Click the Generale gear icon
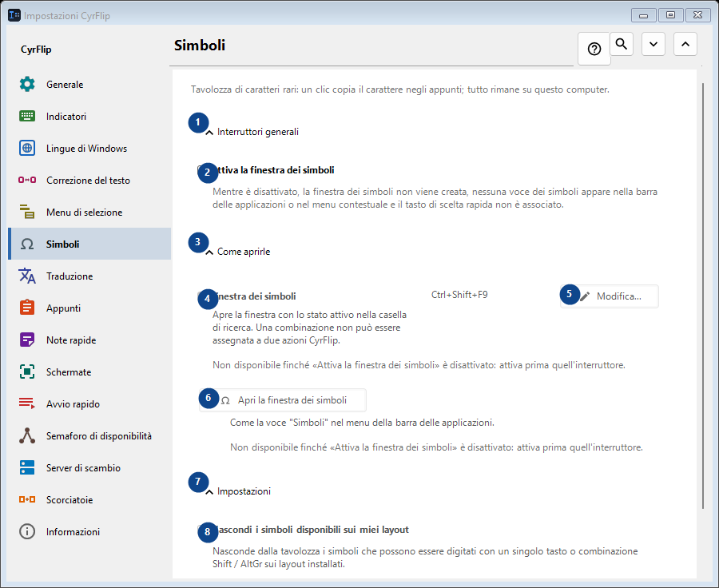This screenshot has height=588, width=719. click(27, 84)
